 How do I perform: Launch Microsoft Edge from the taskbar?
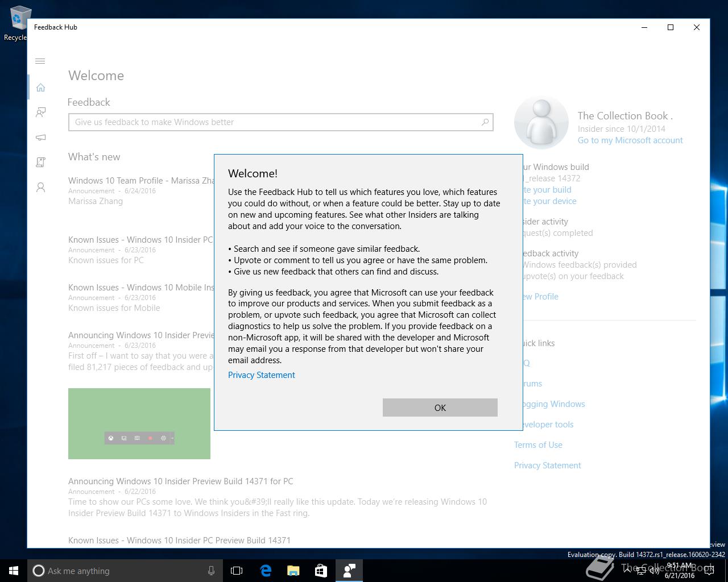point(266,571)
